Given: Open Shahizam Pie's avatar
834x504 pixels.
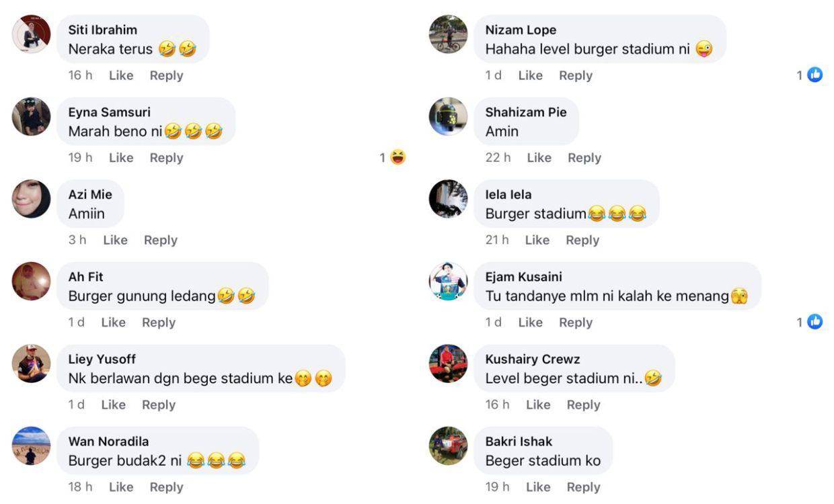Looking at the screenshot, I should coord(448,117).
